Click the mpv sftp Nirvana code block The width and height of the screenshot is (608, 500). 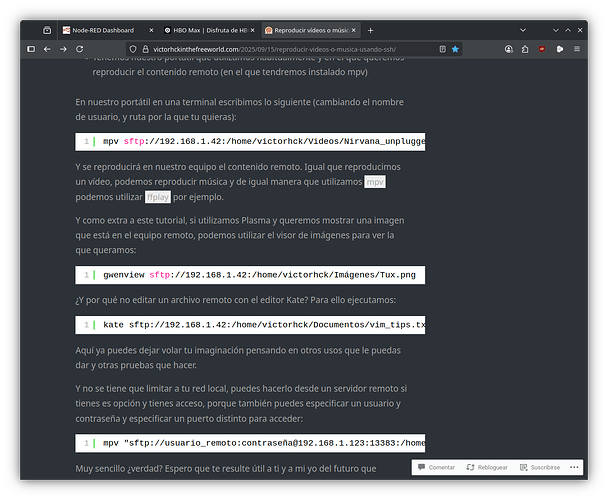point(250,142)
